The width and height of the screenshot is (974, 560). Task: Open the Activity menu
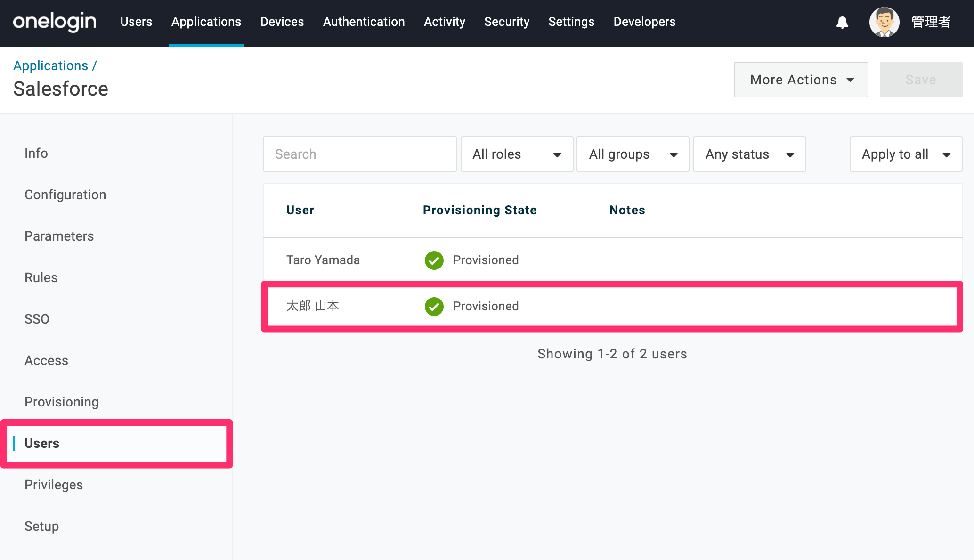445,22
